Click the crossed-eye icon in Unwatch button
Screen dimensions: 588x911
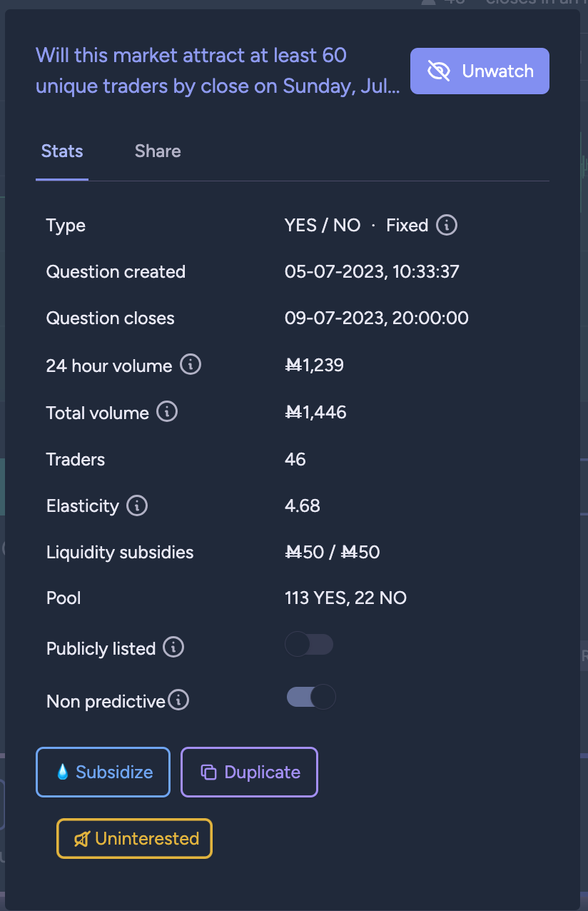tap(439, 71)
